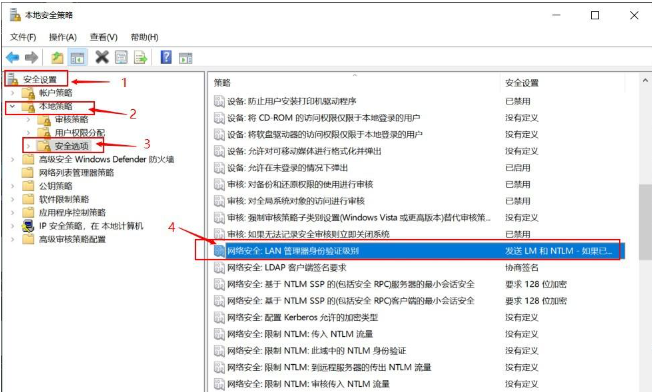Screen dimensions: 652x392
Task: Click the policy icon for 网络安全: LDAP 客户端签名要求
Action: 219,267
